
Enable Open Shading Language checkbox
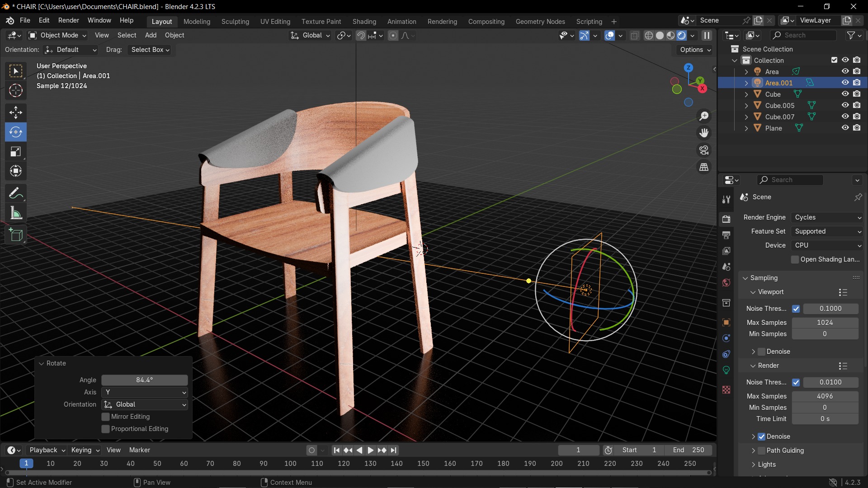(795, 259)
